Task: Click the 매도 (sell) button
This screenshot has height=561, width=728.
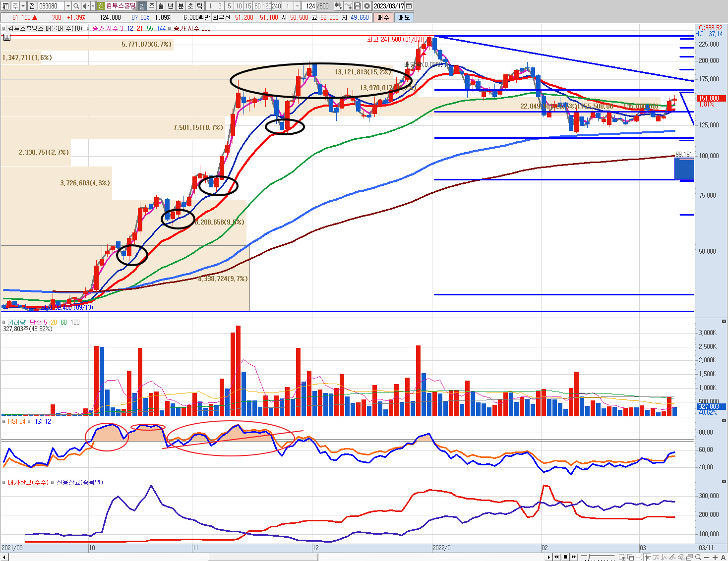Action: pyautogui.click(x=404, y=17)
